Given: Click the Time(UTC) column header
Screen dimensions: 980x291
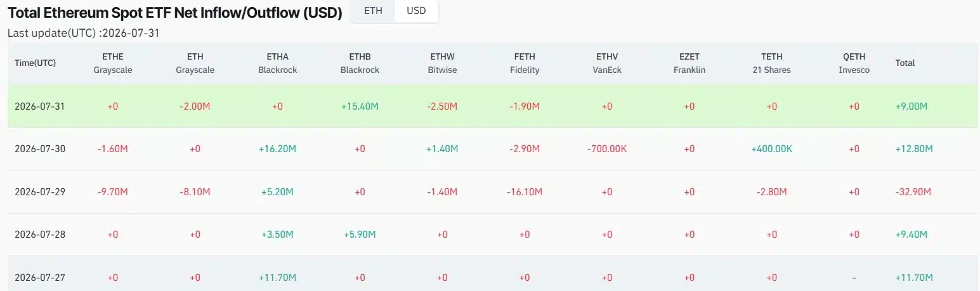Looking at the screenshot, I should [36, 63].
